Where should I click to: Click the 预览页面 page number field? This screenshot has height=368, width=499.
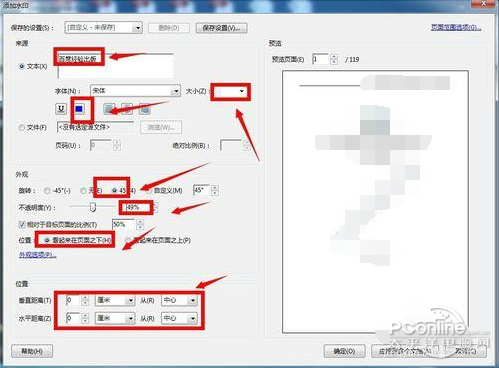[x=320, y=59]
